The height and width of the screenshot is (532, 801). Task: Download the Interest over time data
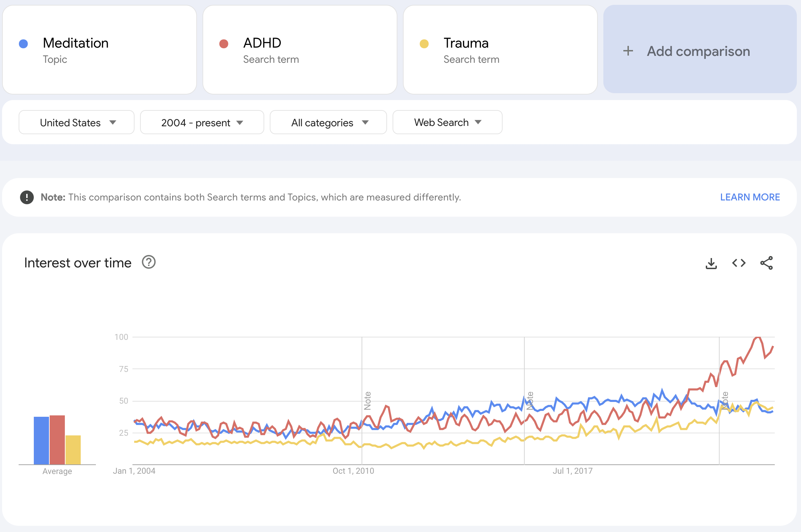(711, 263)
